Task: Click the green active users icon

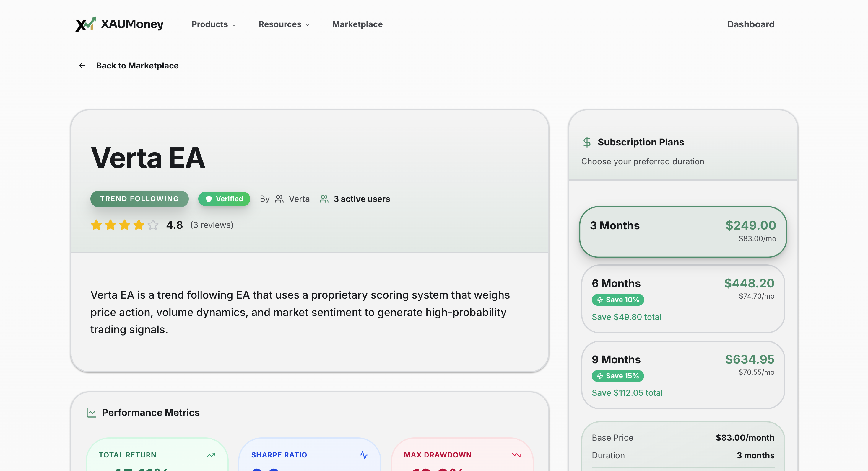Action: pyautogui.click(x=324, y=199)
